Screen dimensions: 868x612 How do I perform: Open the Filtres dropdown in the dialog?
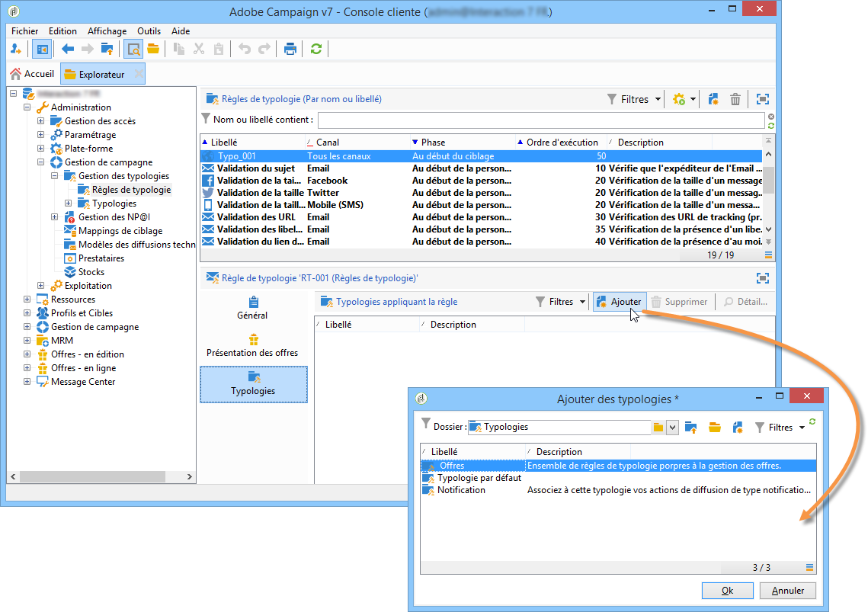[x=780, y=428]
